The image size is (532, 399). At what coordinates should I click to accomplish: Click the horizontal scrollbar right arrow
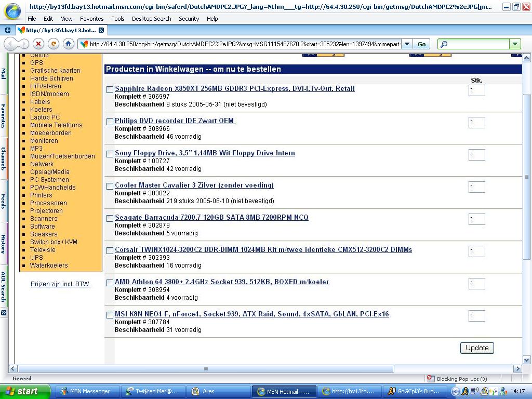tap(518, 368)
